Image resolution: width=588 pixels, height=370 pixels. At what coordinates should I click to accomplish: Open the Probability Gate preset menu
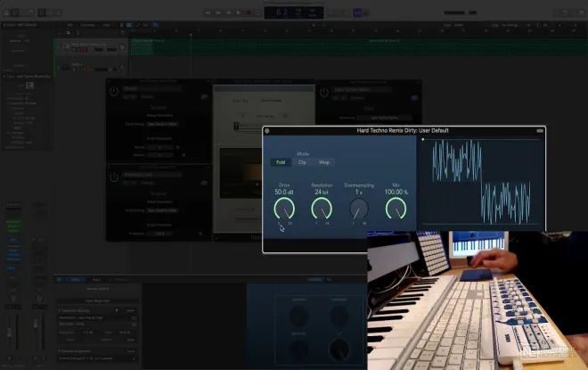coord(152,175)
